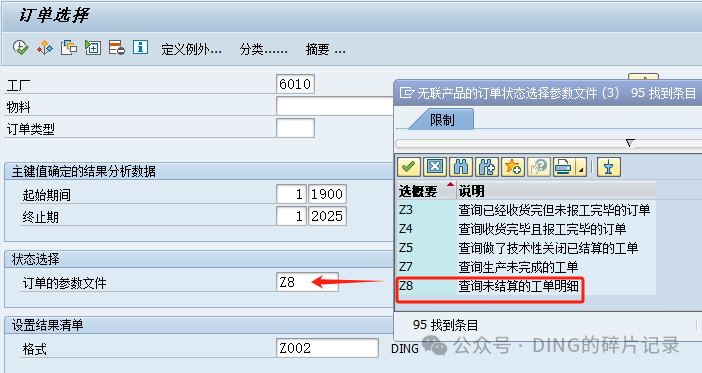
Task: Click the Z4 code cell
Action: (x=426, y=229)
